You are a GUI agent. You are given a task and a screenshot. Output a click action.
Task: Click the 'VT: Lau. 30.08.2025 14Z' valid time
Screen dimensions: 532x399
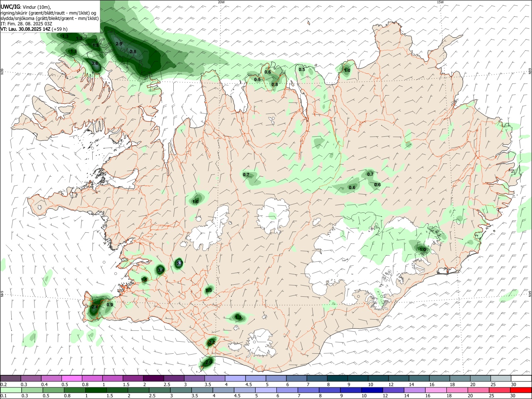[26, 29]
